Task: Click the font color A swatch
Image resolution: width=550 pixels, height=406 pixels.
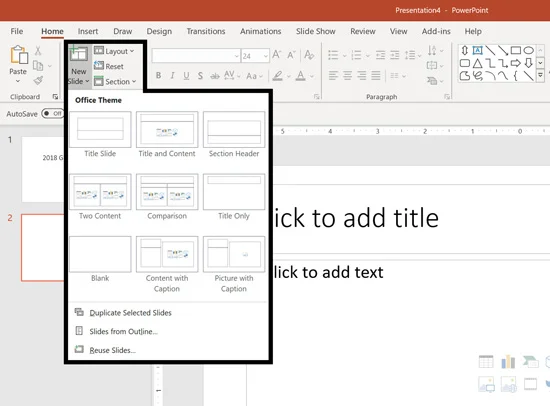Action: (x=301, y=75)
